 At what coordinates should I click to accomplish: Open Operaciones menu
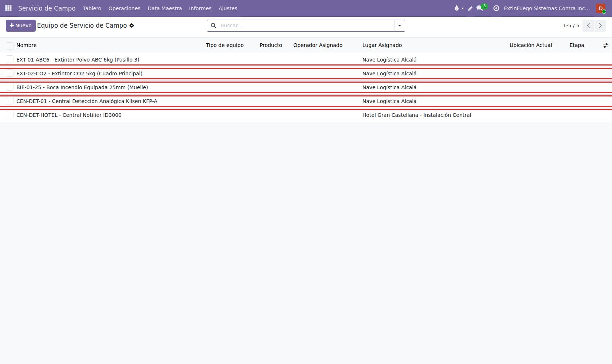click(x=124, y=8)
